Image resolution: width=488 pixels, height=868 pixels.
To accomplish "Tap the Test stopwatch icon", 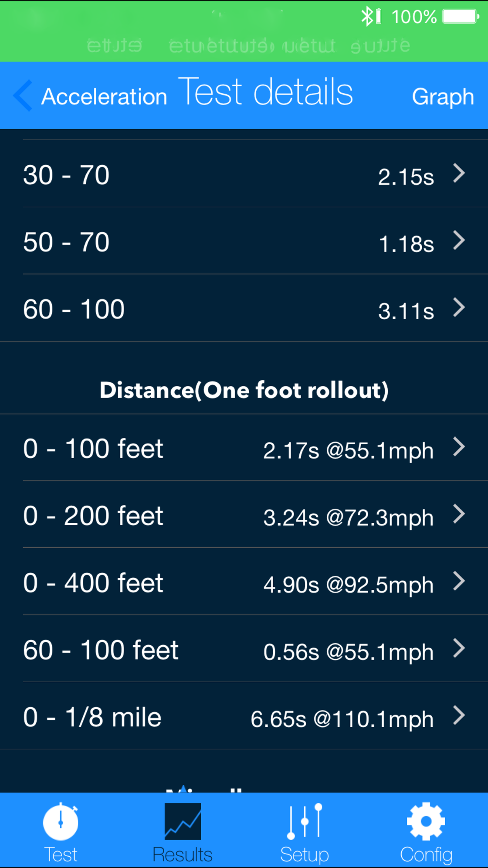I will 61,822.
